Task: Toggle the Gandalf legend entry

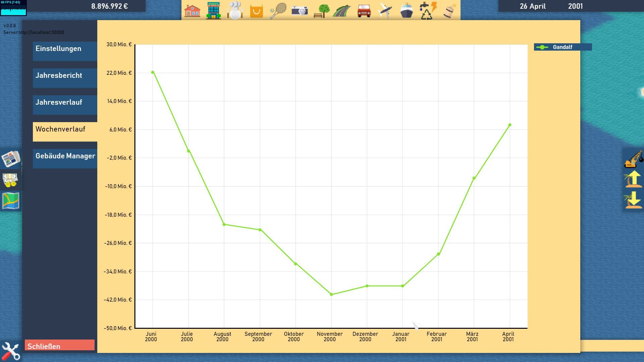Action: (562, 47)
